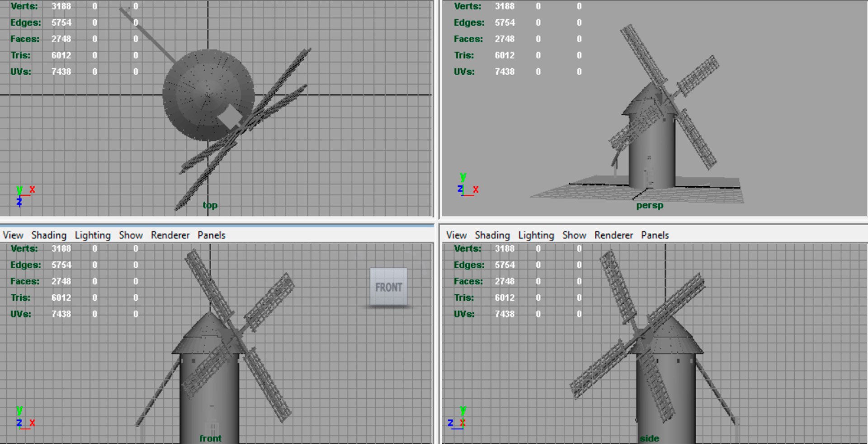Open Panels menu in front viewport
This screenshot has height=444, width=868.
click(211, 235)
